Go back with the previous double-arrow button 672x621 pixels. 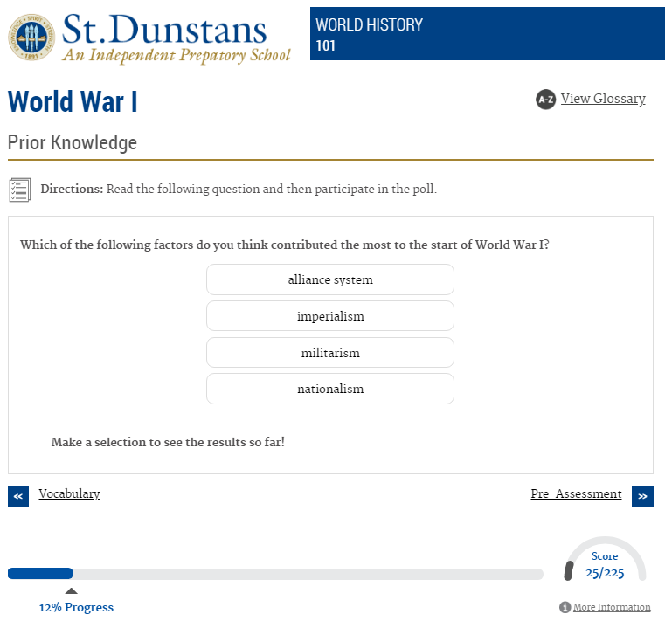pos(18,496)
